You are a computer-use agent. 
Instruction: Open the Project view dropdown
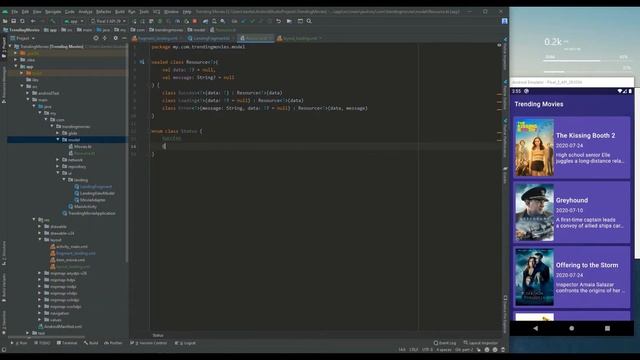click(x=23, y=38)
